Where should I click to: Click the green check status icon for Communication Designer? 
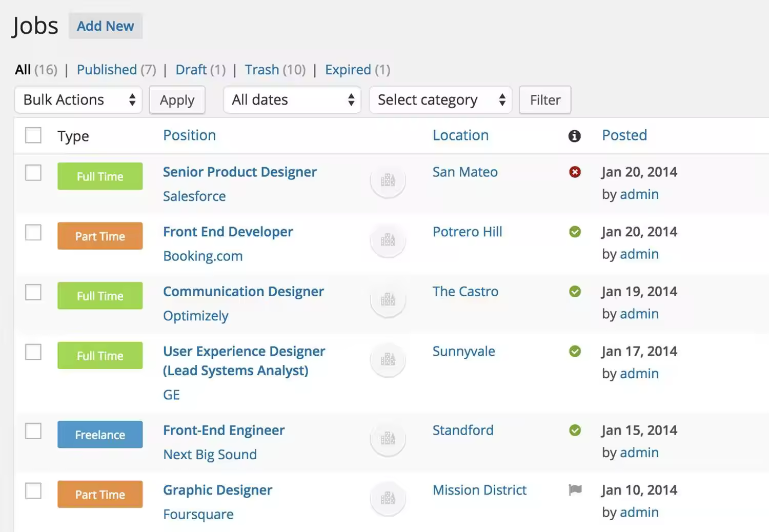coord(575,292)
